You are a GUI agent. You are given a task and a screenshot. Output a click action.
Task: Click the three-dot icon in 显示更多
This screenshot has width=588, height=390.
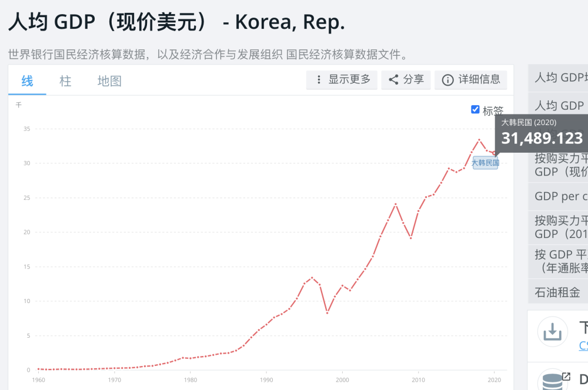pos(319,80)
